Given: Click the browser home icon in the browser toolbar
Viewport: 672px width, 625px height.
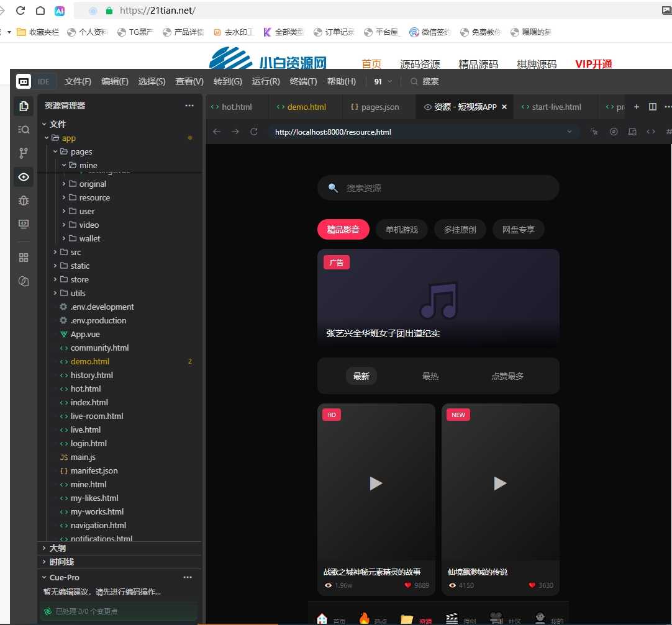Looking at the screenshot, I should click(40, 11).
